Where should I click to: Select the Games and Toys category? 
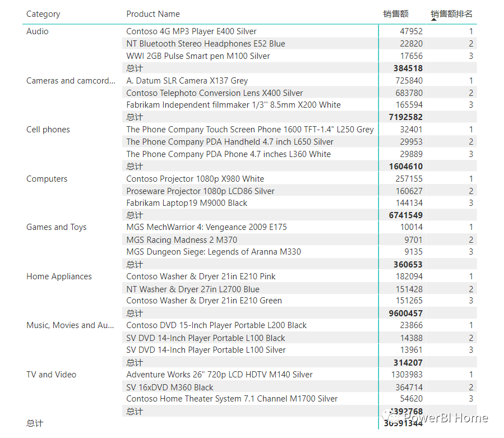pos(56,227)
